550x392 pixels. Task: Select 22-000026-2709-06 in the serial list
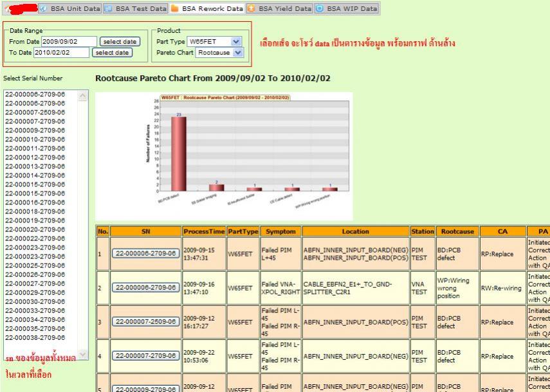pos(35,274)
